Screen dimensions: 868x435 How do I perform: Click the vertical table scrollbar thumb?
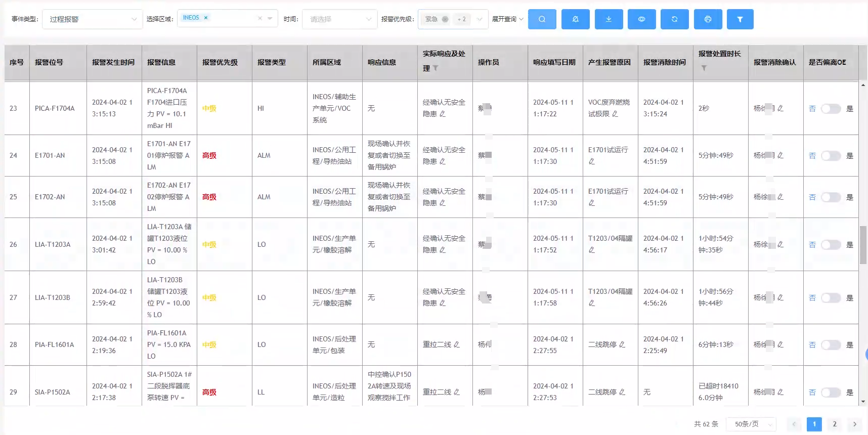(x=863, y=245)
